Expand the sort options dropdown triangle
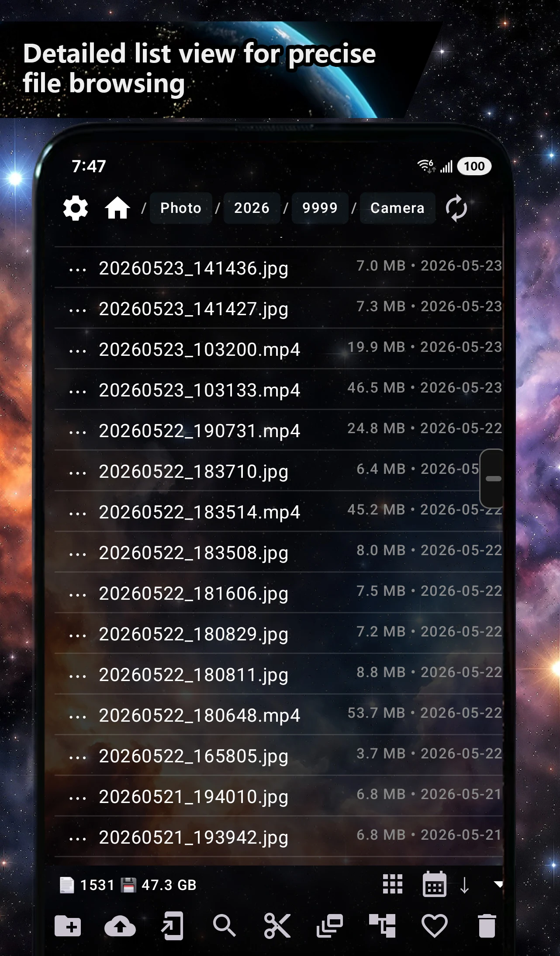560x956 pixels. (x=498, y=884)
